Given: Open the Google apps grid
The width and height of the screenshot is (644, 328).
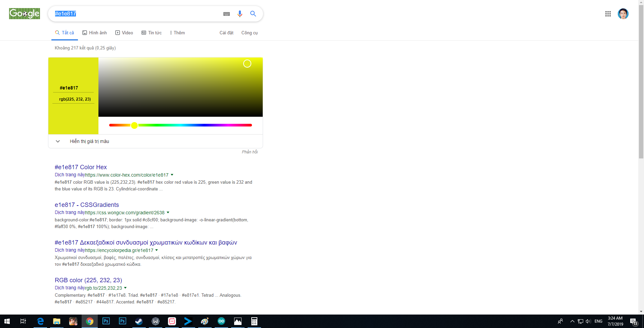Looking at the screenshot, I should pyautogui.click(x=608, y=14).
